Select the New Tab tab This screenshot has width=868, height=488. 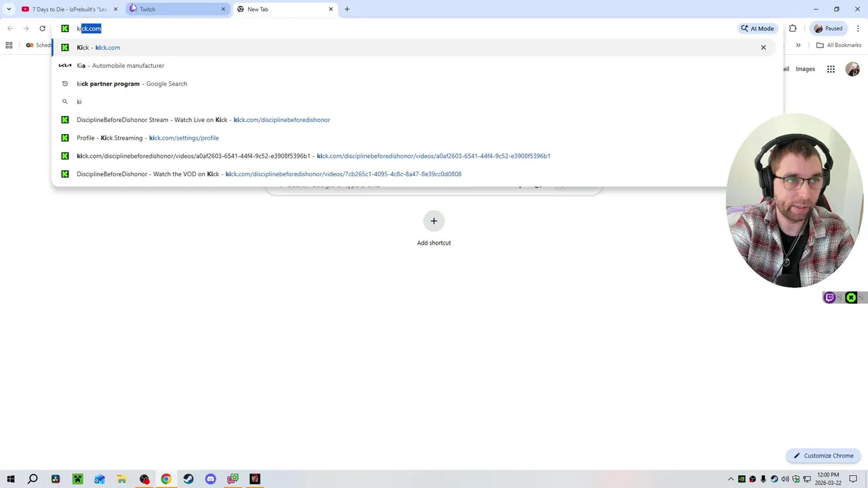point(285,9)
